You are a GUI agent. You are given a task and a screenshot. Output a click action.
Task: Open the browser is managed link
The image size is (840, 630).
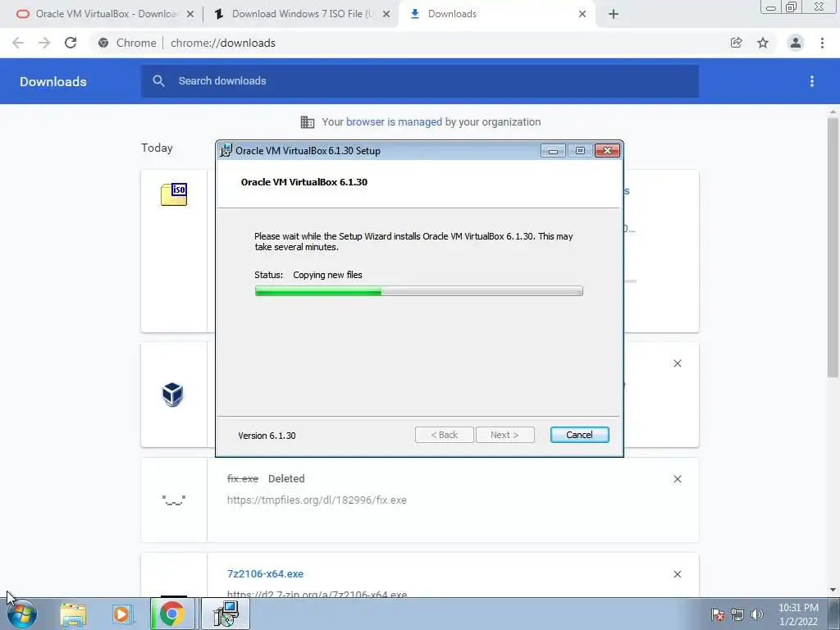(394, 121)
